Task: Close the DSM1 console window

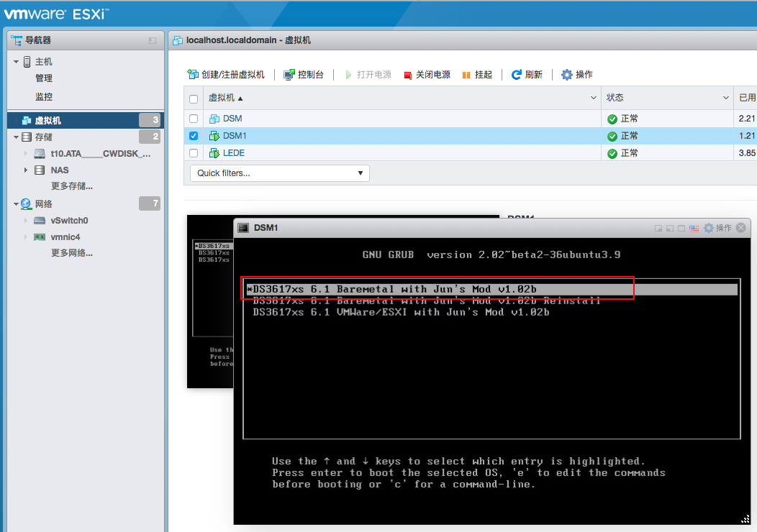Action: [x=741, y=228]
